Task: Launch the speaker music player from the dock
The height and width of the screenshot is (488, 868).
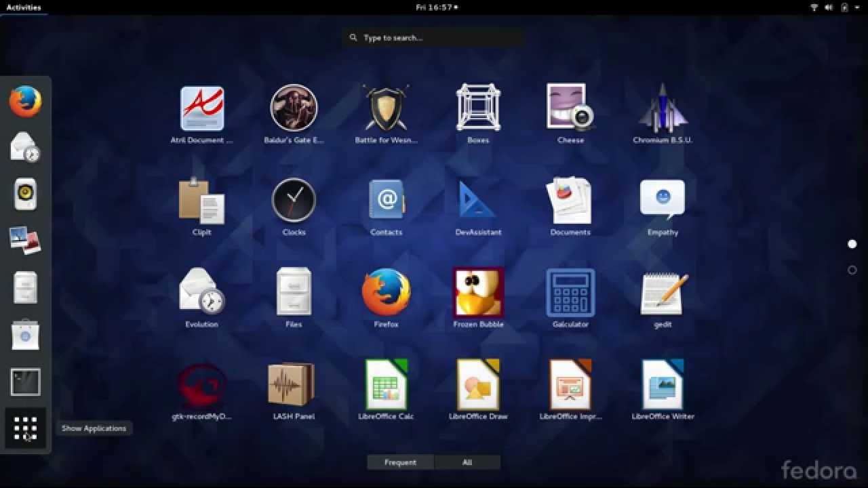Action: pyautogui.click(x=26, y=195)
